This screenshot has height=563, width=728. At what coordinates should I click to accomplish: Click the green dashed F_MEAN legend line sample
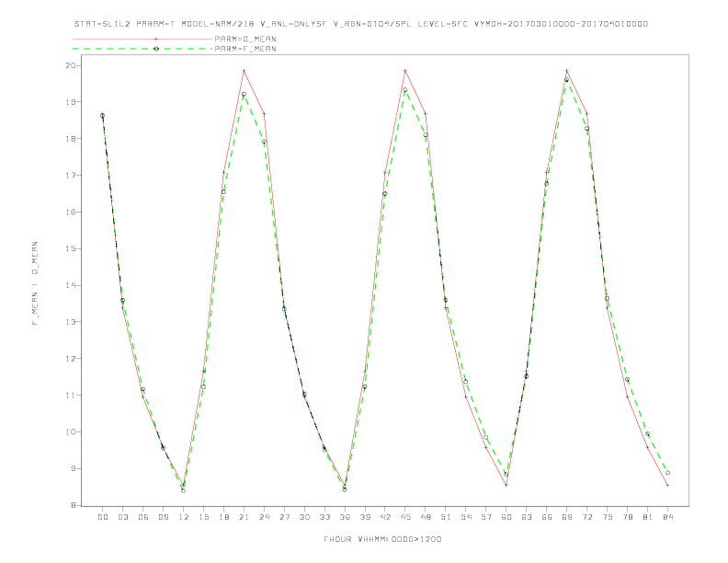pyautogui.click(x=142, y=49)
